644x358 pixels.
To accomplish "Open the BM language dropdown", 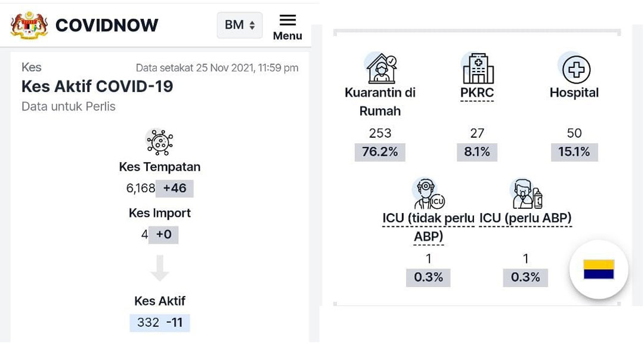I will [x=240, y=25].
